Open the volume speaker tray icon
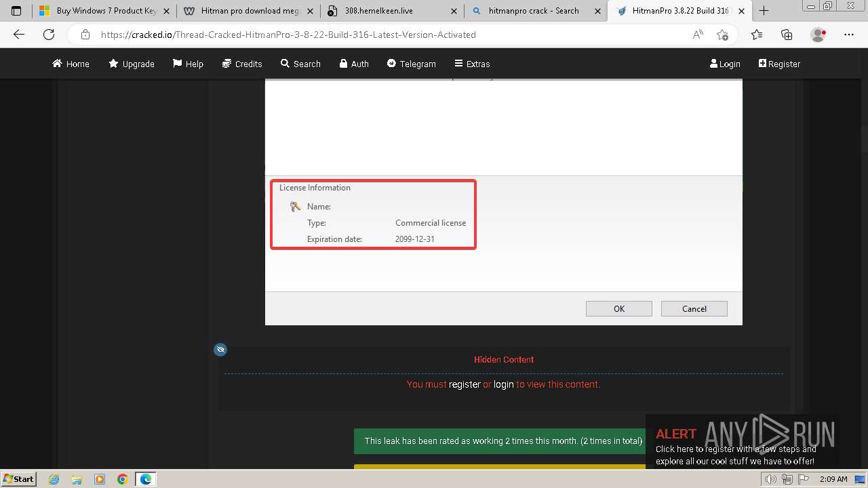This screenshot has width=868, height=488. [771, 479]
